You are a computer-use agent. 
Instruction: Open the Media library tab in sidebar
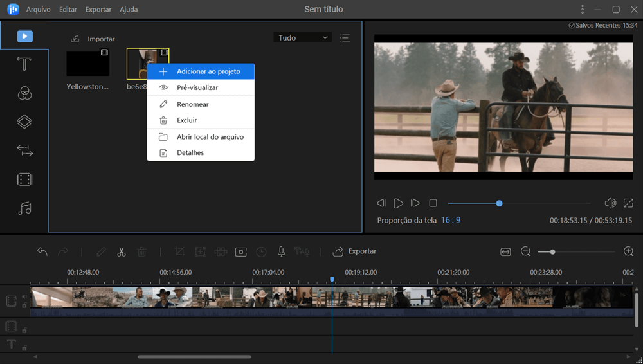(x=24, y=36)
